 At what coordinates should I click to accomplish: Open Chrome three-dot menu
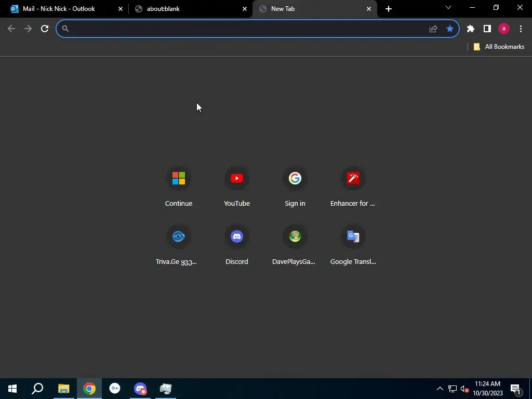click(x=521, y=29)
